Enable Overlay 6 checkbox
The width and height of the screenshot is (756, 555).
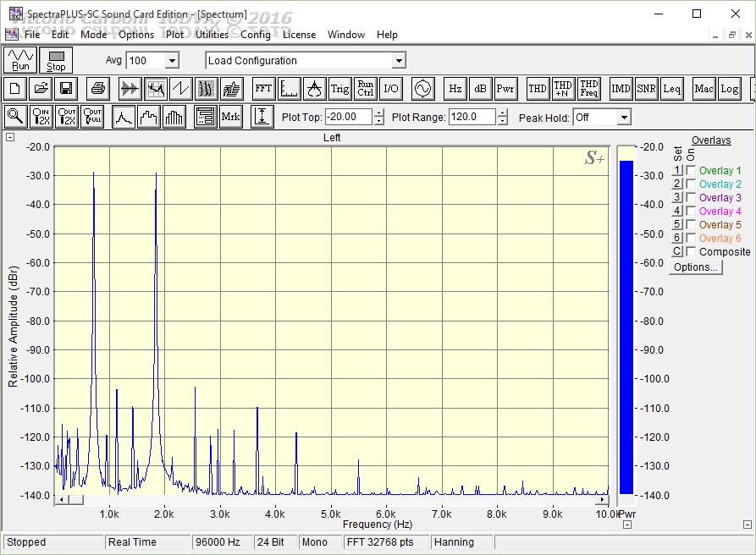(x=691, y=238)
